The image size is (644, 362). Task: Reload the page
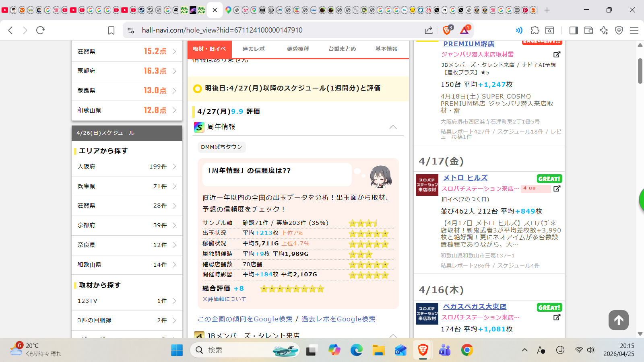tap(40, 30)
